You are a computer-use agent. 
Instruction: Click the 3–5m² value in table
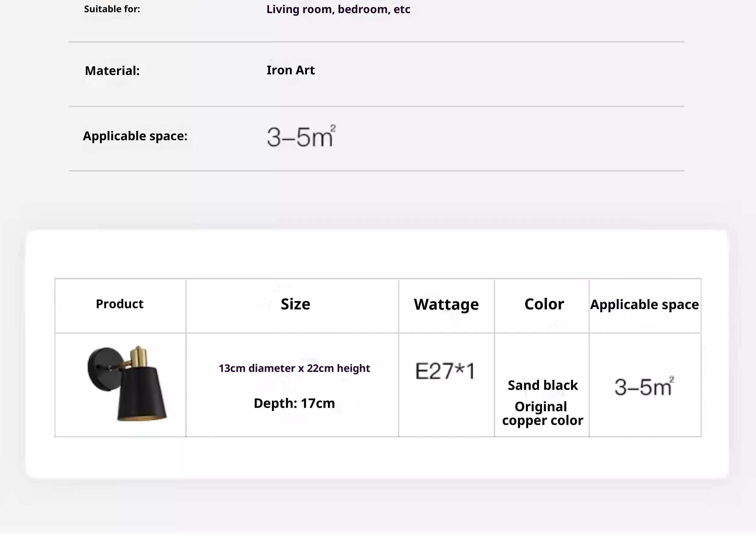click(x=644, y=387)
